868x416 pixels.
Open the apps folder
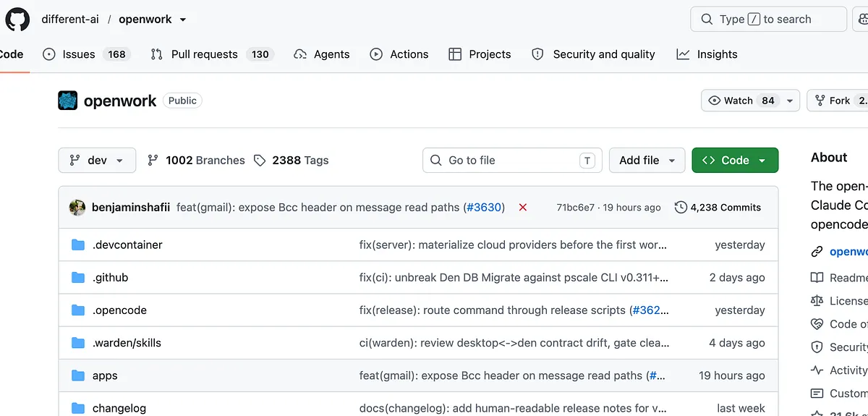(x=105, y=375)
